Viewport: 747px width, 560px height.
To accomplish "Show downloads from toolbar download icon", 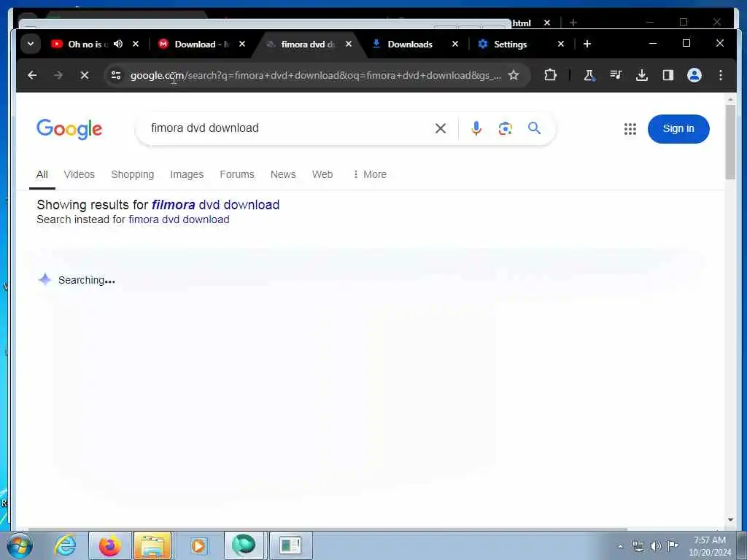I will [x=642, y=75].
